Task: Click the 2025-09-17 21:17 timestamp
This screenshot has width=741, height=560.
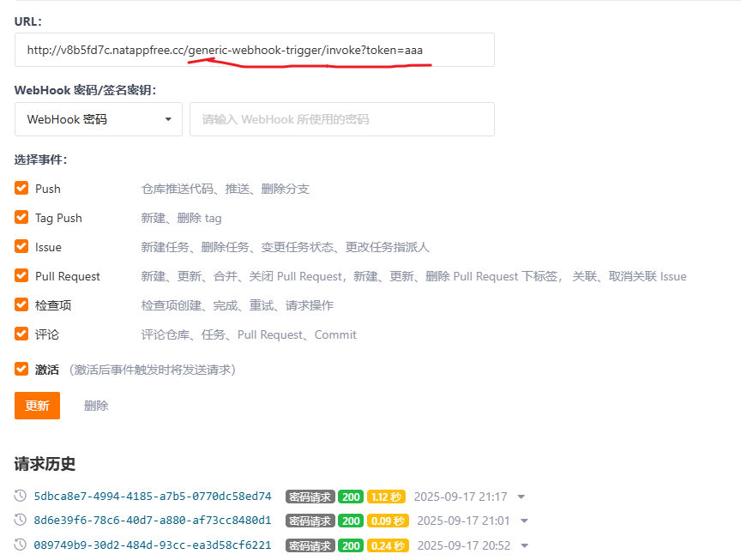Action: 461,497
